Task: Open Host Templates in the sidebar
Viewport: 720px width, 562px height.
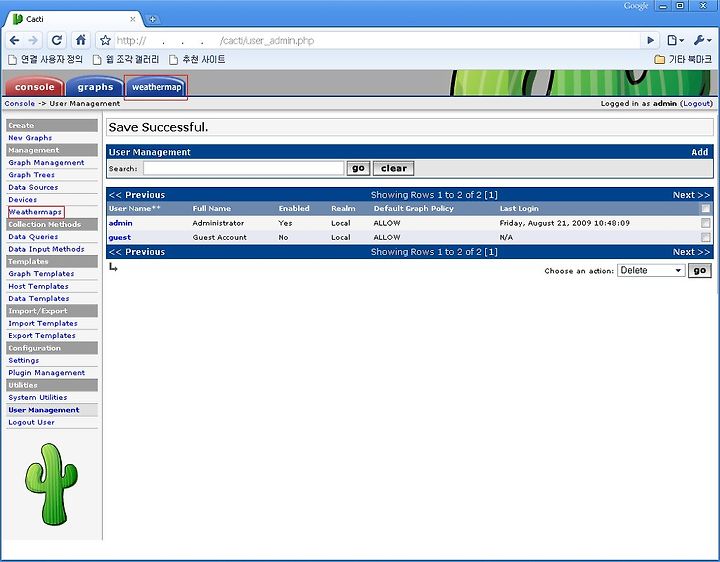Action: pos(38,286)
